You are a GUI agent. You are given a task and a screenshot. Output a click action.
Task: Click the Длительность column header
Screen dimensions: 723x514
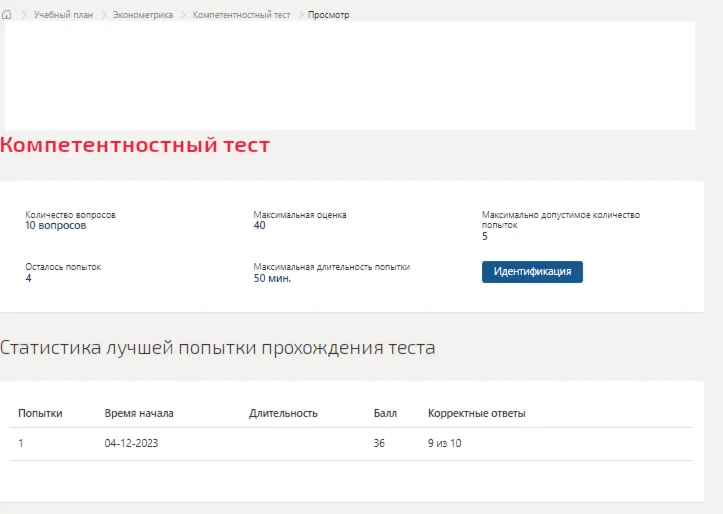click(x=283, y=413)
